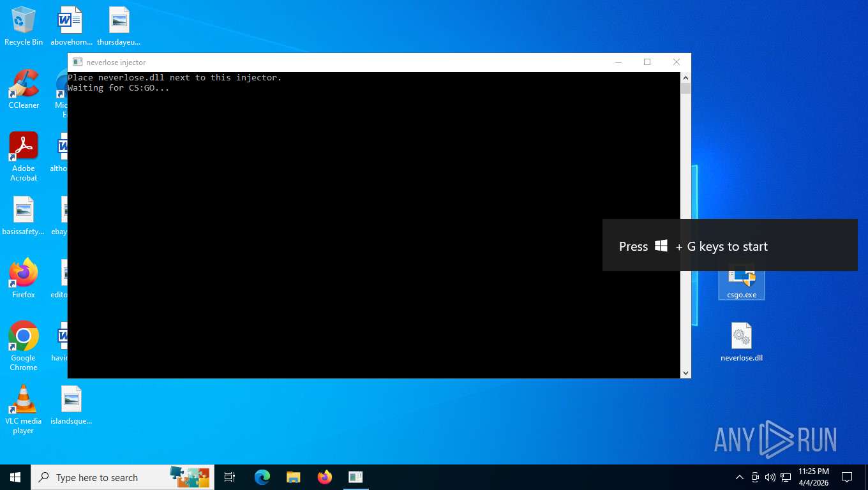Open the notification center icon
868x490 pixels.
[x=847, y=477]
